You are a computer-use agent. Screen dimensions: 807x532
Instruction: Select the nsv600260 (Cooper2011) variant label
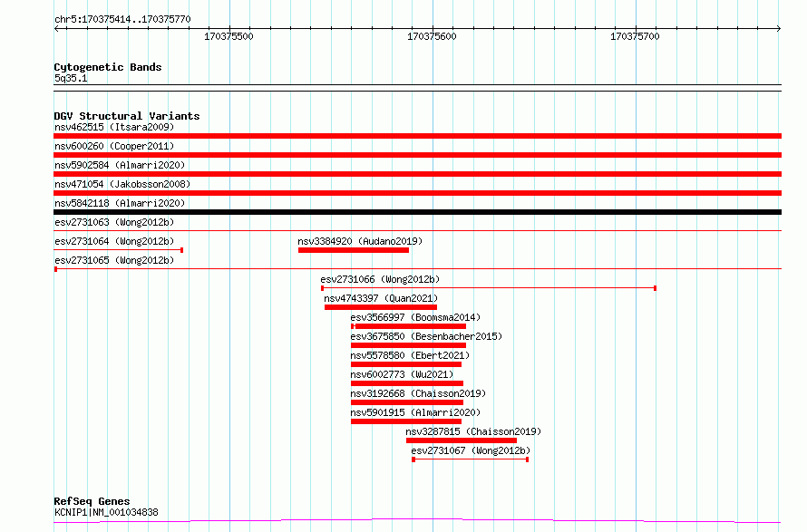114,146
